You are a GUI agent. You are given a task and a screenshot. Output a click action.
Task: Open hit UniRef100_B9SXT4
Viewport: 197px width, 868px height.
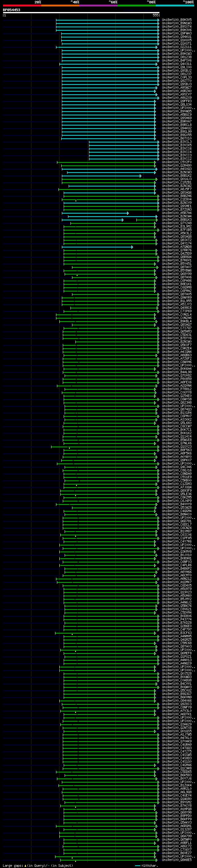point(177,26)
